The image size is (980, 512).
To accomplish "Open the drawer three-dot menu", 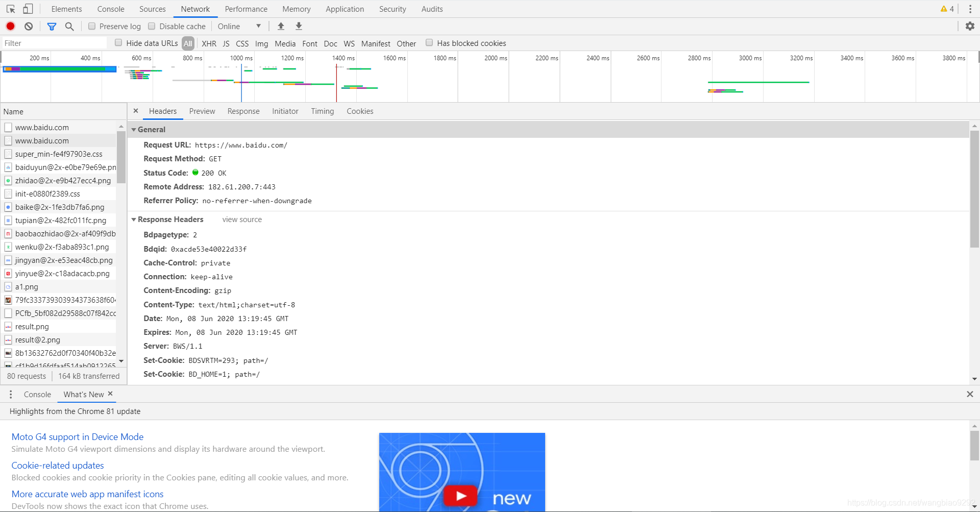I will tap(11, 394).
